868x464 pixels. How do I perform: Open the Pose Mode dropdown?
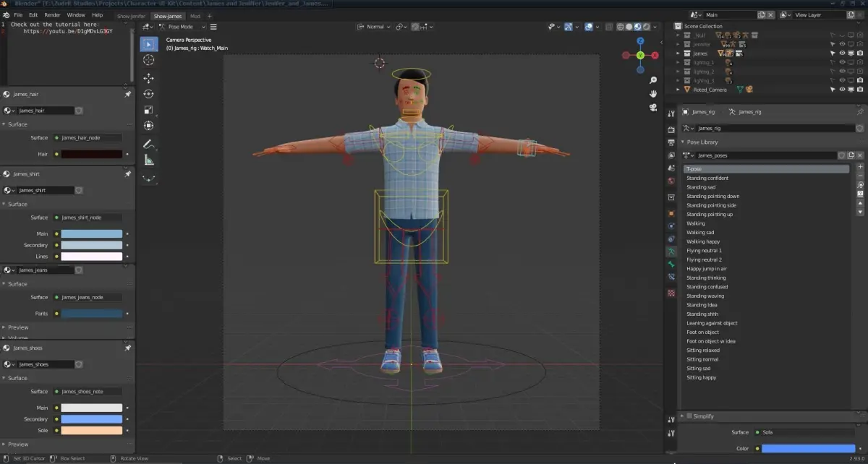coord(181,27)
